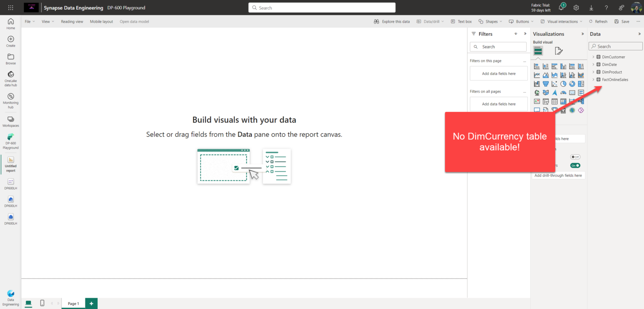644x309 pixels.
Task: Choose the funnel chart visual
Action: [546, 83]
